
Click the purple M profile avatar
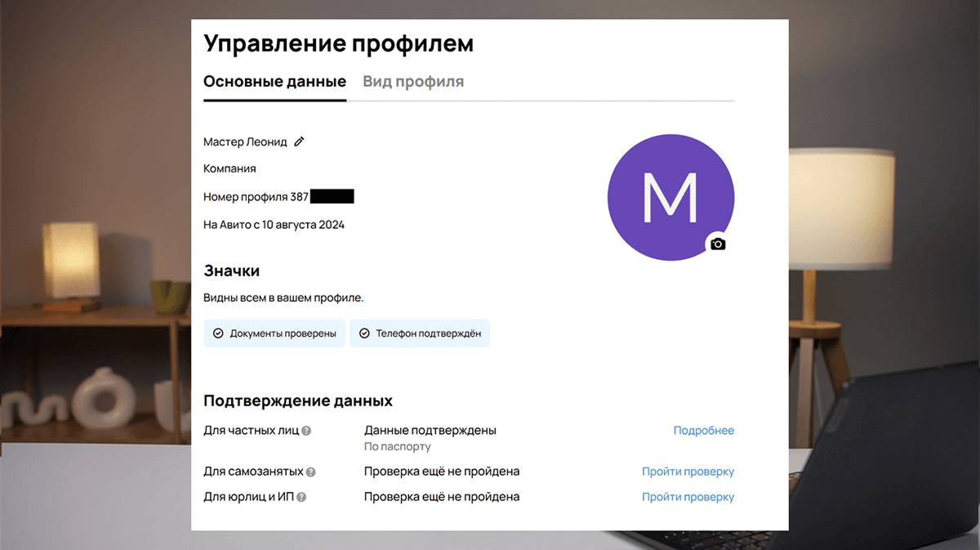pyautogui.click(x=670, y=197)
